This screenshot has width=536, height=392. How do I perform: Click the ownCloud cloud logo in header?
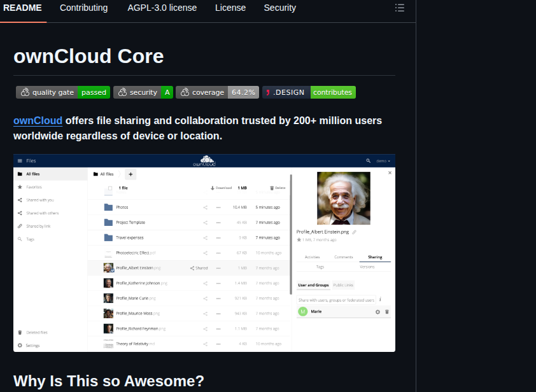[204, 160]
